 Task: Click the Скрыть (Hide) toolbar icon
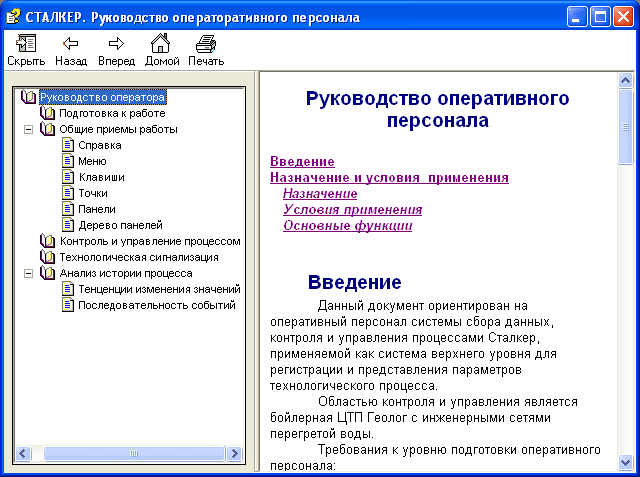pyautogui.click(x=26, y=43)
